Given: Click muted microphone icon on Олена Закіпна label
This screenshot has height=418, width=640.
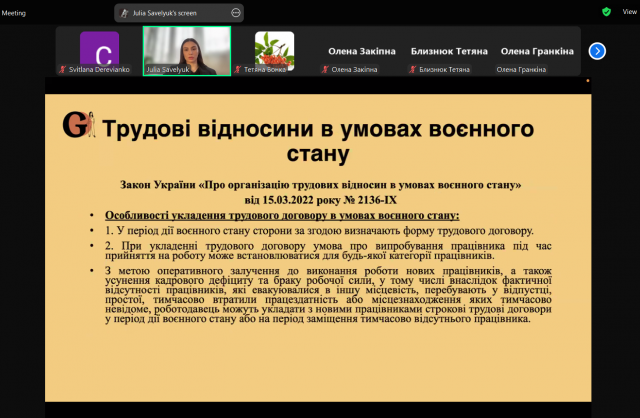Looking at the screenshot, I should pos(325,69).
